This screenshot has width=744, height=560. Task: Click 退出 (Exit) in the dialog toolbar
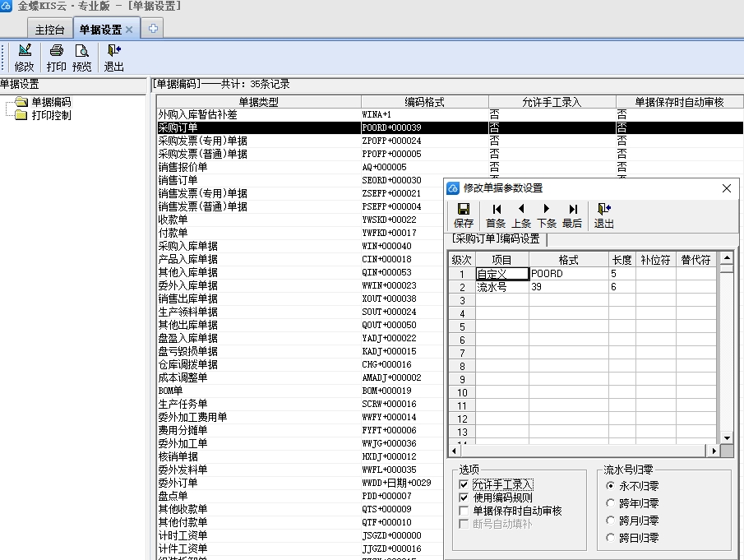tap(604, 215)
